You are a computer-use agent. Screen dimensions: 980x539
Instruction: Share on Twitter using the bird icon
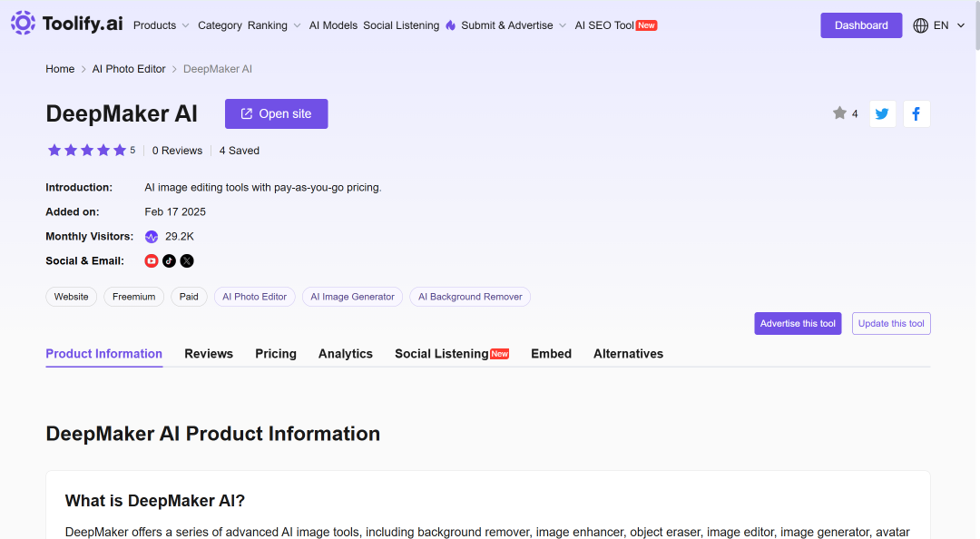883,113
